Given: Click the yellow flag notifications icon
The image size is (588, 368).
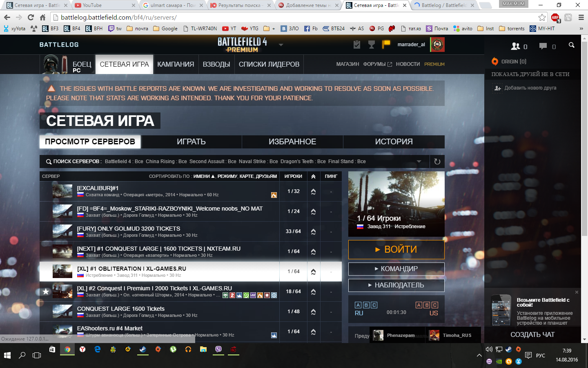Looking at the screenshot, I should pos(386,44).
